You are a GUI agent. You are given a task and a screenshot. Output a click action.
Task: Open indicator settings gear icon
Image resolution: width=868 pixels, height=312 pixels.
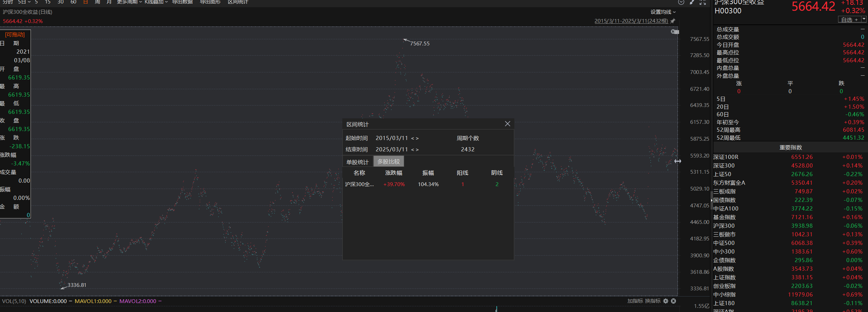pos(666,301)
